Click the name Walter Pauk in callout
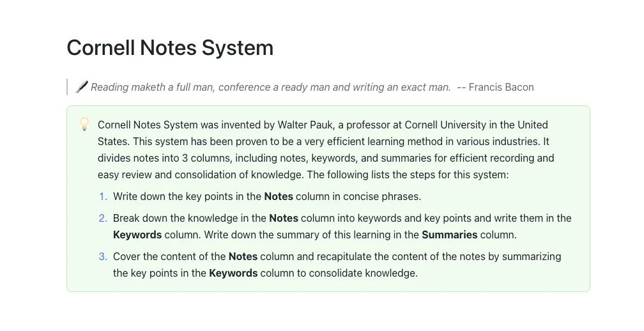The image size is (644, 331). [305, 125]
